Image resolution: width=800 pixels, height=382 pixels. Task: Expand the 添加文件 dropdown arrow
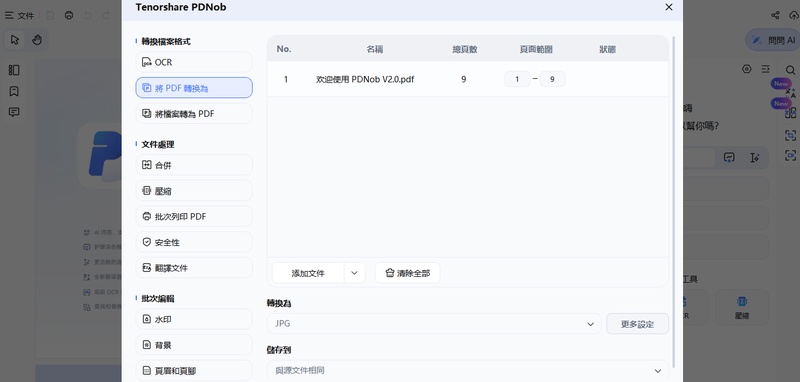[x=355, y=273]
